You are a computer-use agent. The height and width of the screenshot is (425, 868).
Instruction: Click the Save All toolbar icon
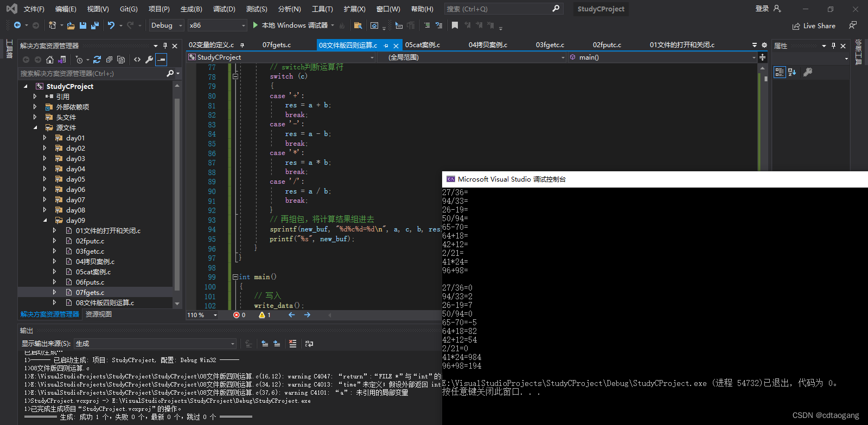coord(95,25)
